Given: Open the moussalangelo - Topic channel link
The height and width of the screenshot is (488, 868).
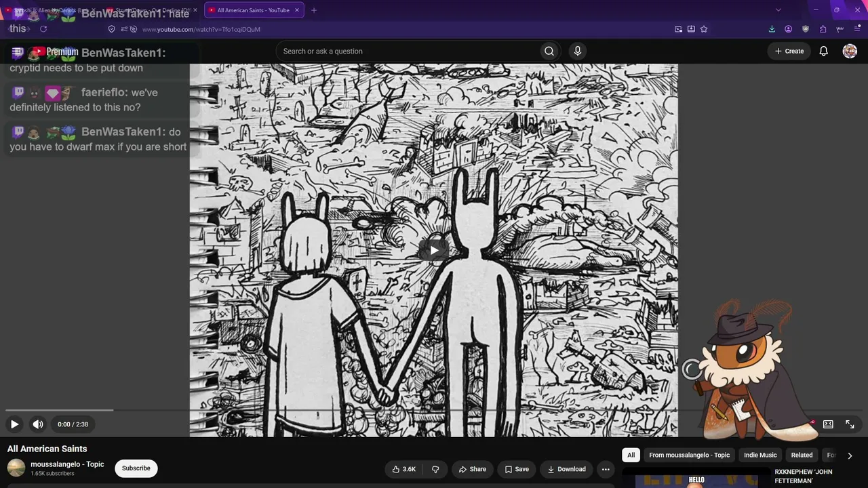Looking at the screenshot, I should tap(67, 464).
